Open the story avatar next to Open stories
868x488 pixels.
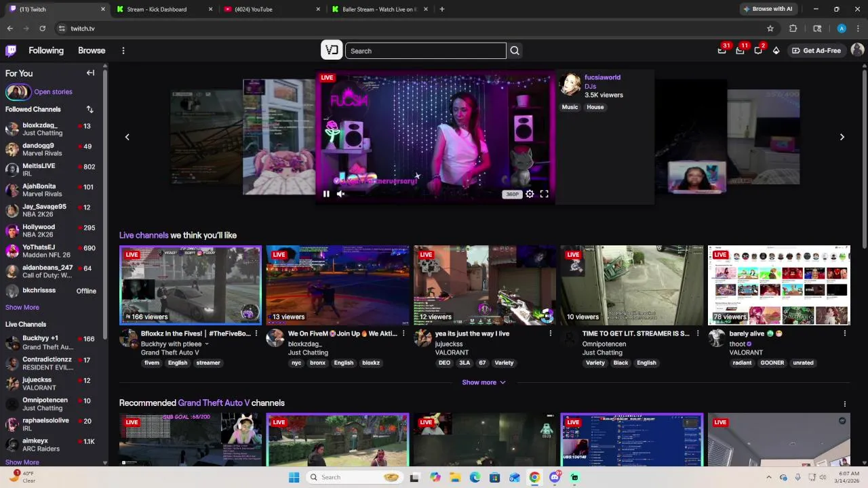point(18,91)
